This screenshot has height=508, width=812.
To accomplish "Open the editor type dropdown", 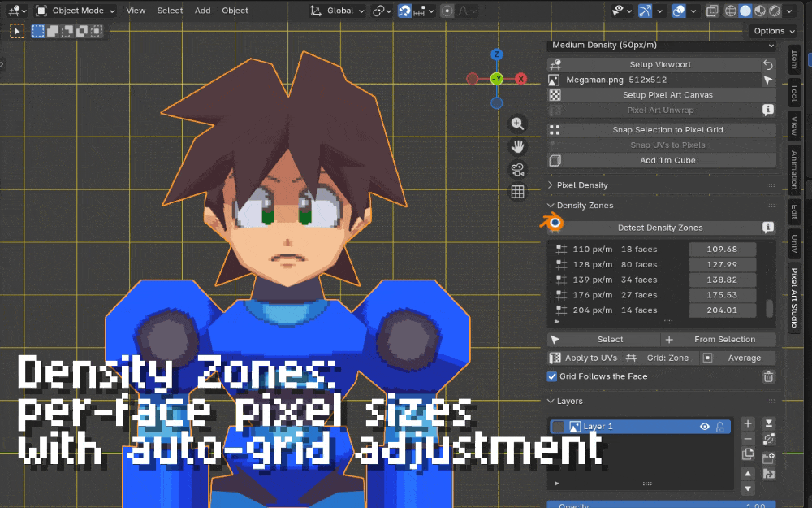I will pyautogui.click(x=17, y=11).
